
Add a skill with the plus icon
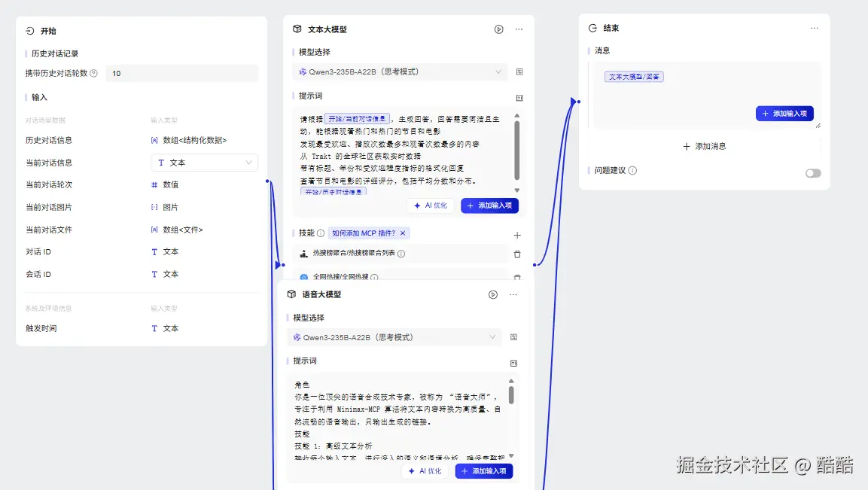[x=517, y=236]
